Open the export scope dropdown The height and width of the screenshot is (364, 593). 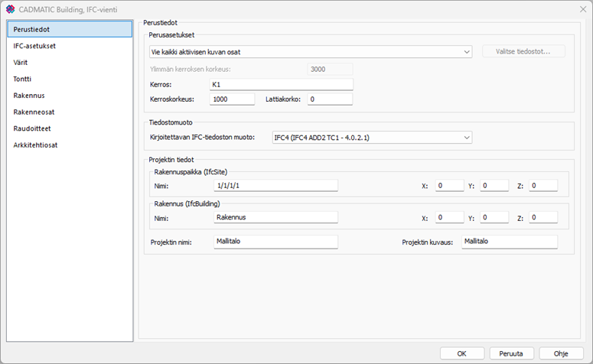click(x=310, y=52)
